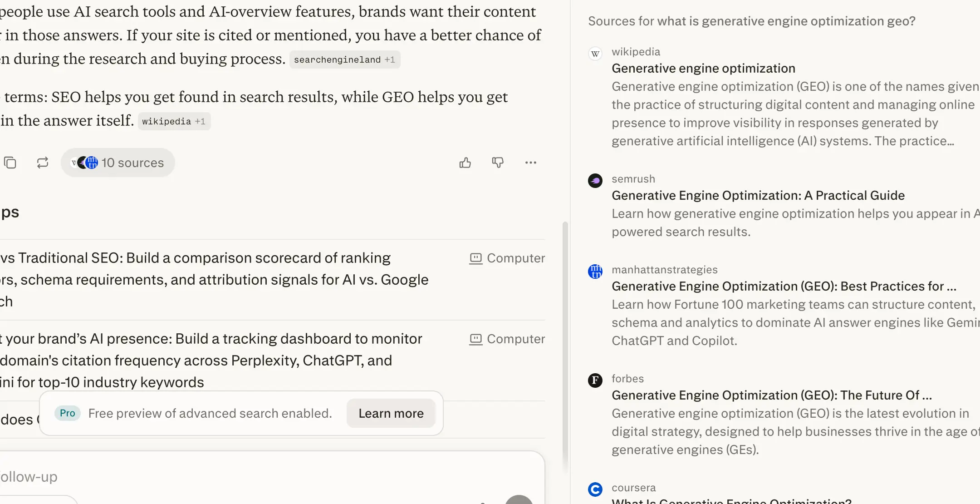Click the Semrush favicon in sources

tap(595, 181)
